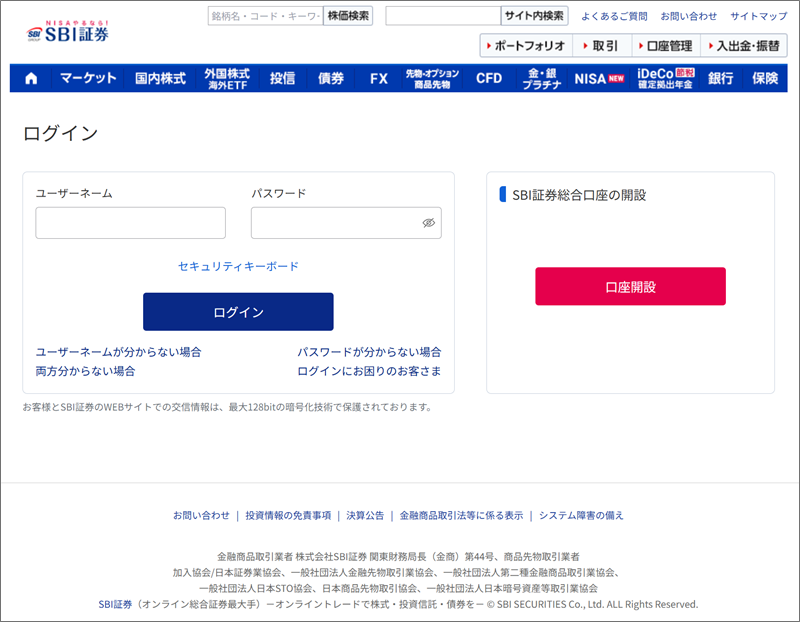Click the 一般社団法人日本STO協会 footer line
This screenshot has width=800, height=622.
tap(398, 588)
